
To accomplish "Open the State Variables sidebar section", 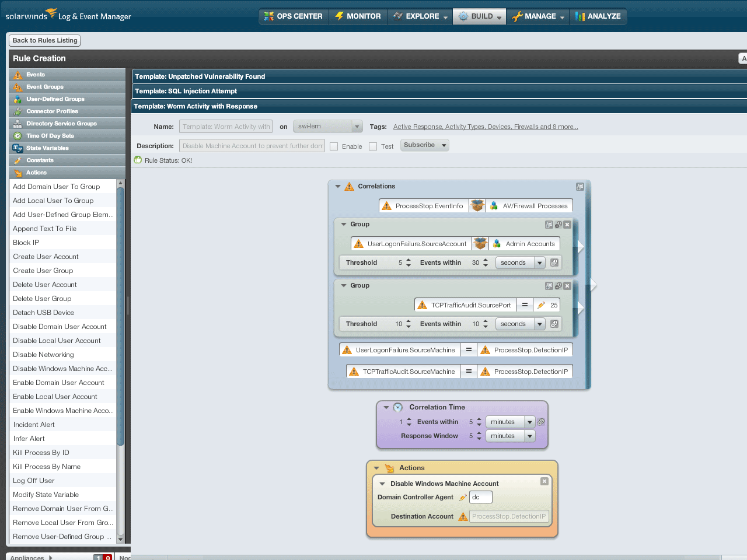I will (67, 148).
